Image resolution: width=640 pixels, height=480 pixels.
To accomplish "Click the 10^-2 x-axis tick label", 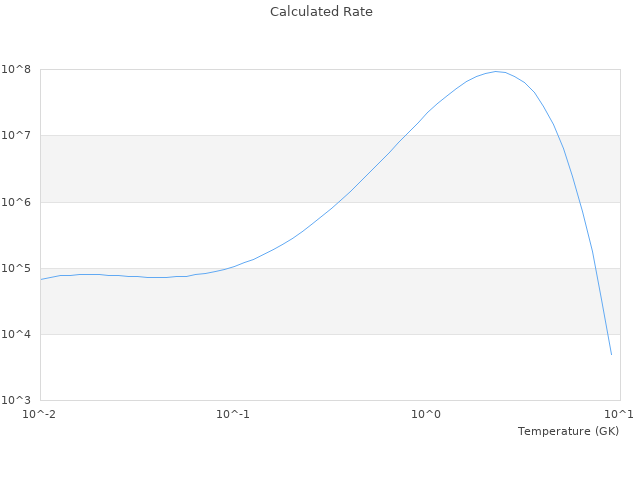I will coord(40,414).
